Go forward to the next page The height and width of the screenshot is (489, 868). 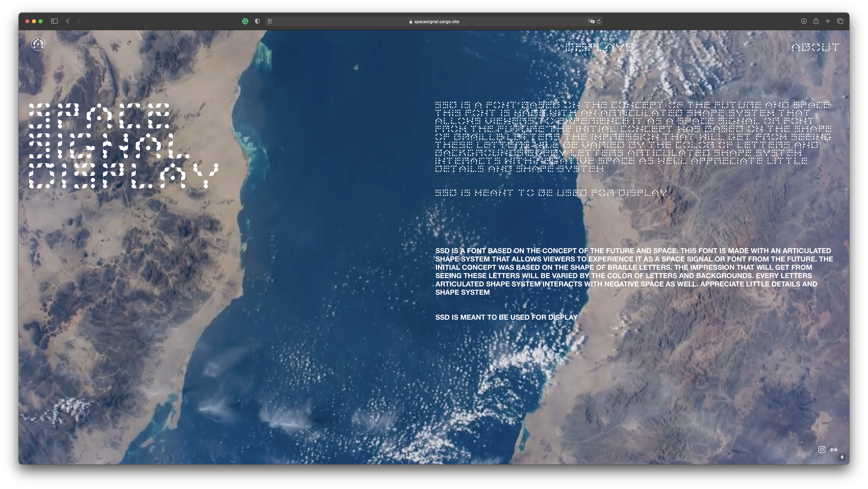[79, 21]
